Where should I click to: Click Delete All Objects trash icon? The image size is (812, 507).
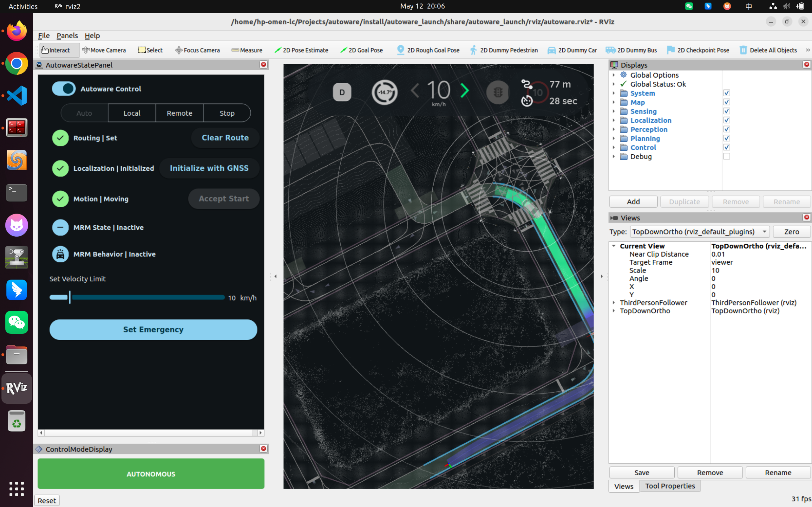(743, 50)
